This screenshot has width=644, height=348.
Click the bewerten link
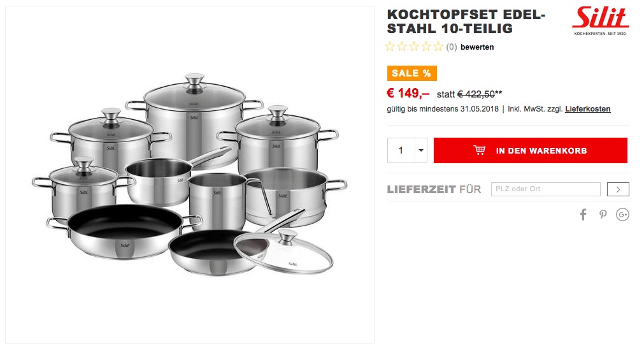[x=477, y=47]
